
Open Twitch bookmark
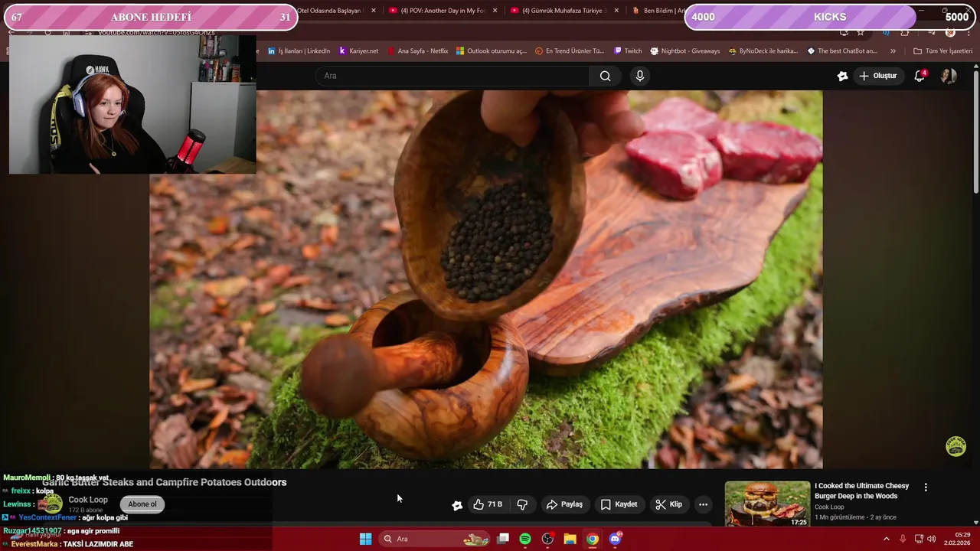tap(628, 51)
